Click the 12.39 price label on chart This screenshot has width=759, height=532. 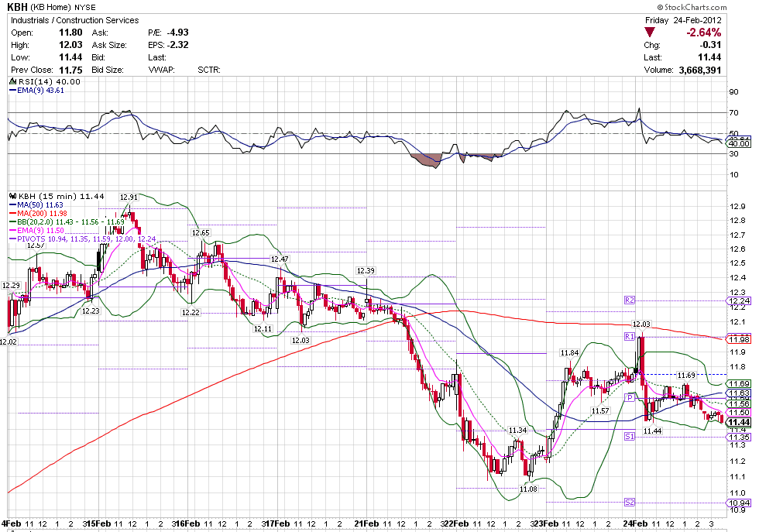tap(366, 270)
